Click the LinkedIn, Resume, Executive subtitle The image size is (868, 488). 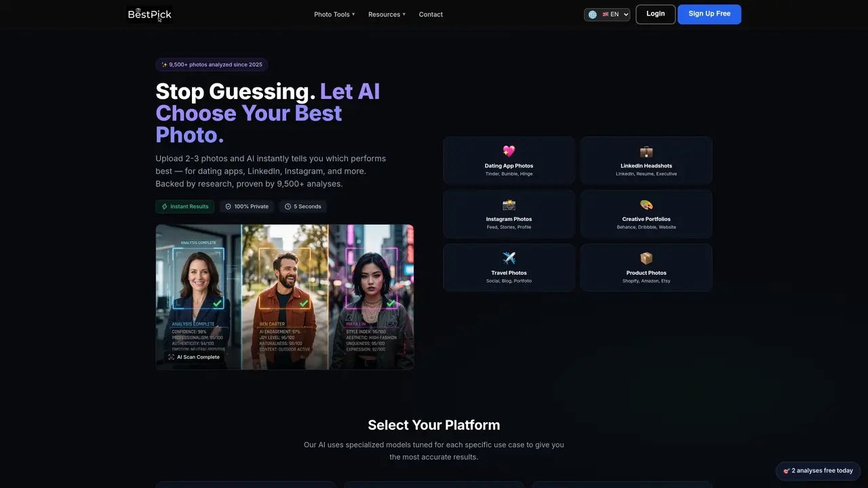(646, 174)
